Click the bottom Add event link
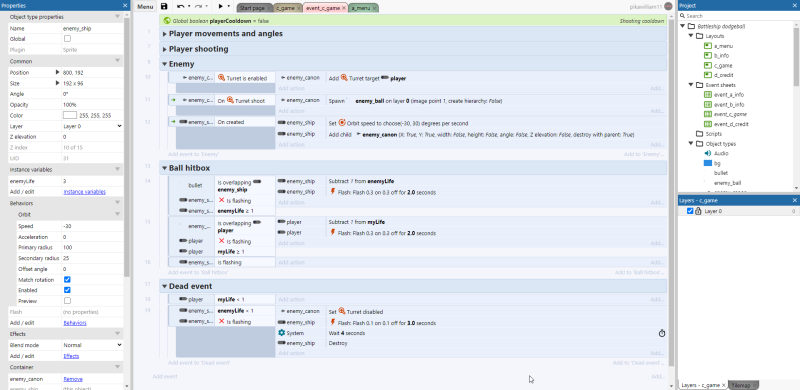Image resolution: width=800 pixels, height=390 pixels. [165, 377]
